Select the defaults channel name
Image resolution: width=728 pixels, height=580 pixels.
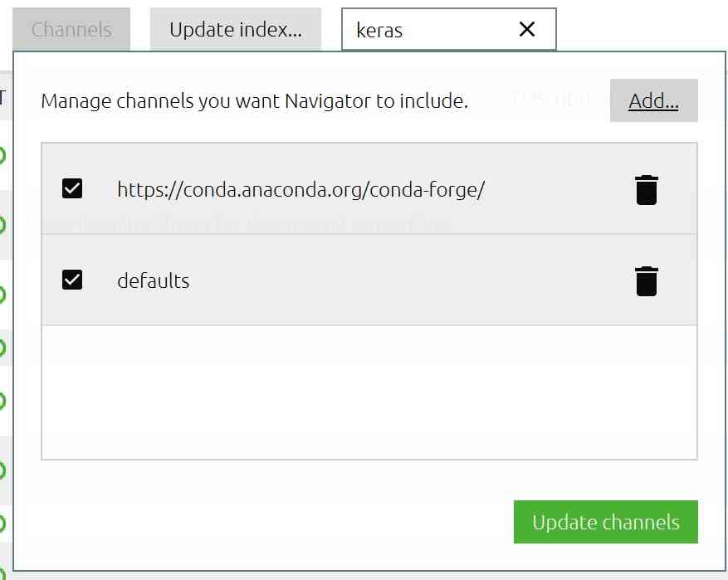click(154, 280)
